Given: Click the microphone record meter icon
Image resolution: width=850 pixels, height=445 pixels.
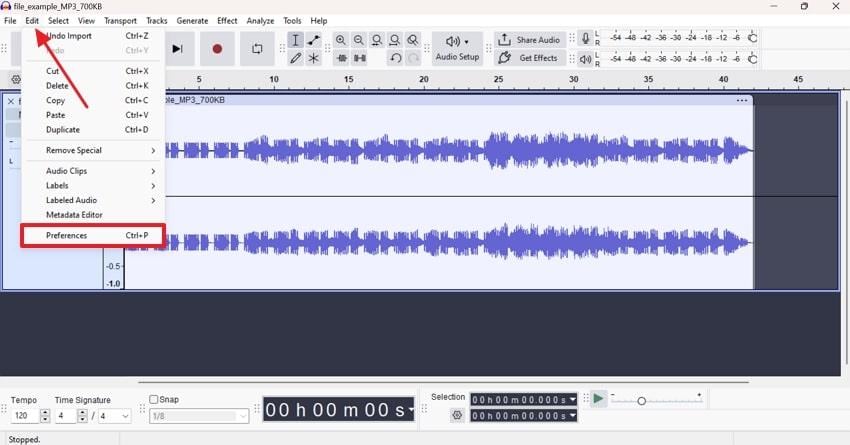Looking at the screenshot, I should coord(585,38).
